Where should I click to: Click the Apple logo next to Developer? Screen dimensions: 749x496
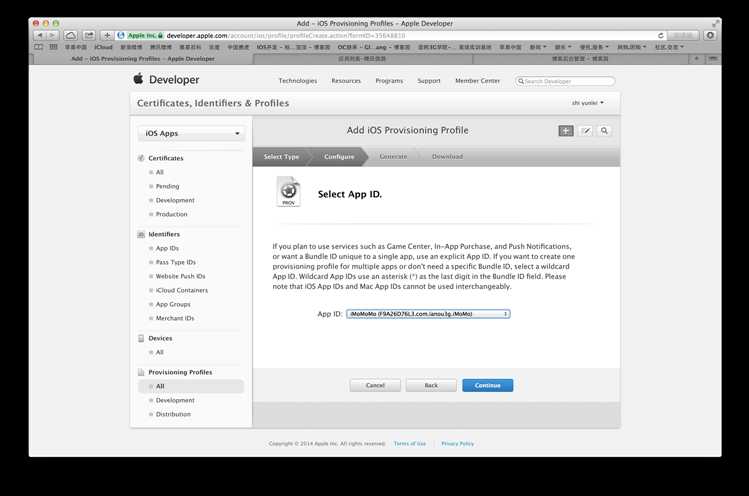(x=138, y=78)
